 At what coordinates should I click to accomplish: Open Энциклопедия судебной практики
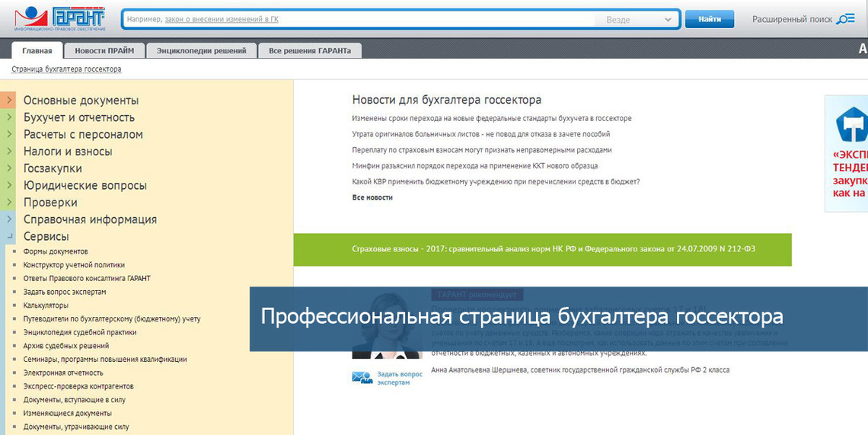coord(80,332)
